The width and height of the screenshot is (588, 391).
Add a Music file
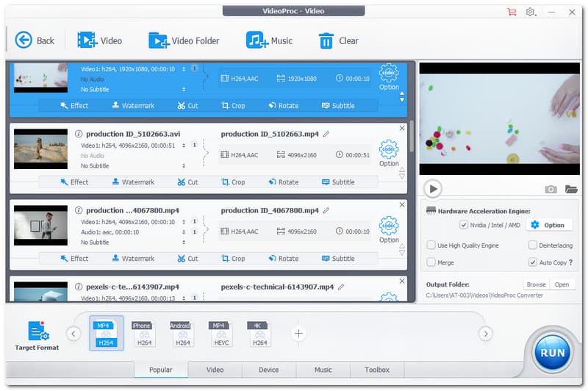tap(257, 40)
